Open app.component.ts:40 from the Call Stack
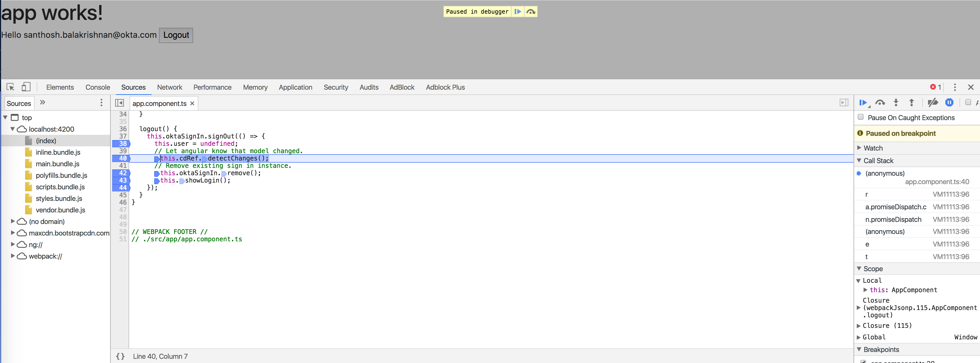 (937, 182)
